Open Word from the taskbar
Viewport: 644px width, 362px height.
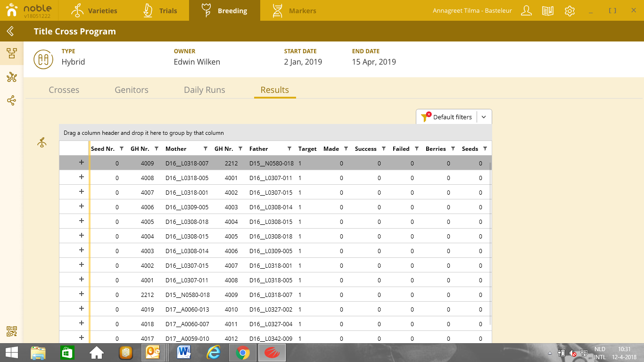click(x=183, y=353)
